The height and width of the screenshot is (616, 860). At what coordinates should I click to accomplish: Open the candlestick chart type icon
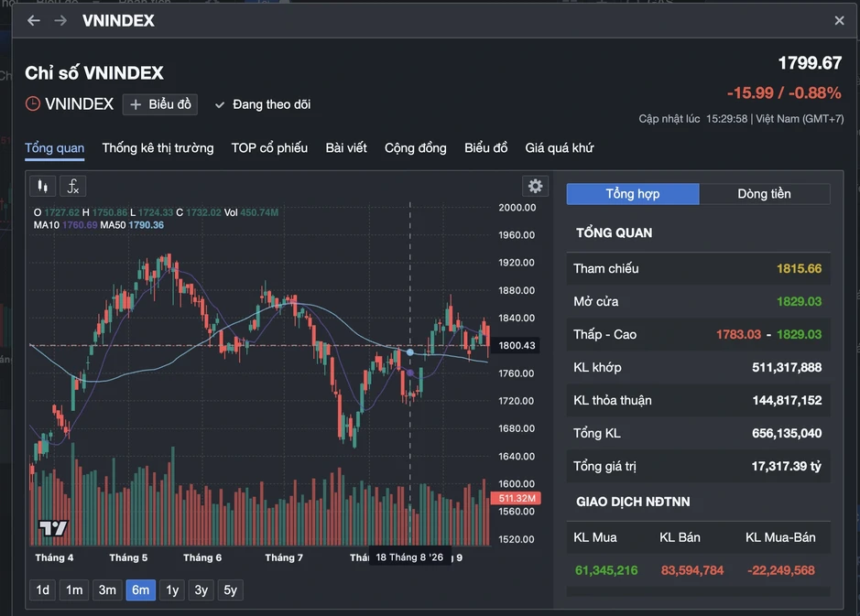click(43, 187)
